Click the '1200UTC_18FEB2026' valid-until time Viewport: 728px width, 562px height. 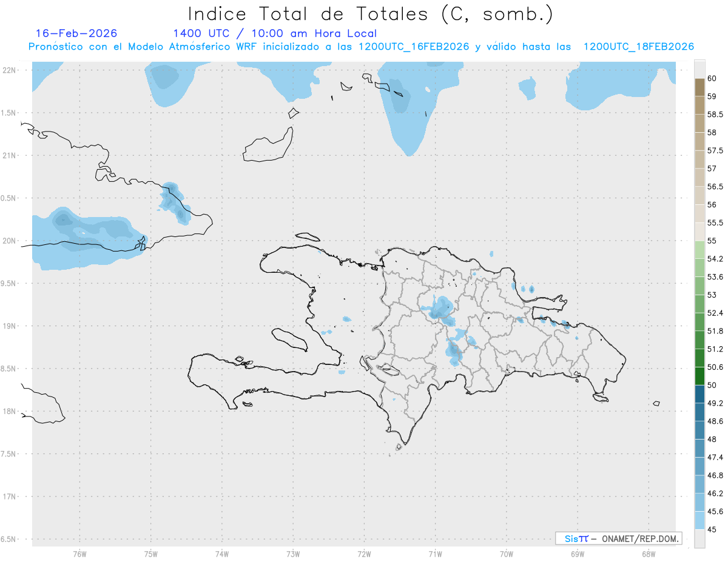[x=639, y=47]
